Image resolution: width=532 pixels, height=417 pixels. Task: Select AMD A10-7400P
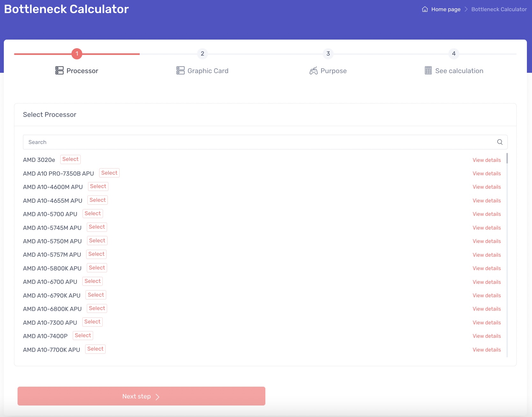coord(83,336)
